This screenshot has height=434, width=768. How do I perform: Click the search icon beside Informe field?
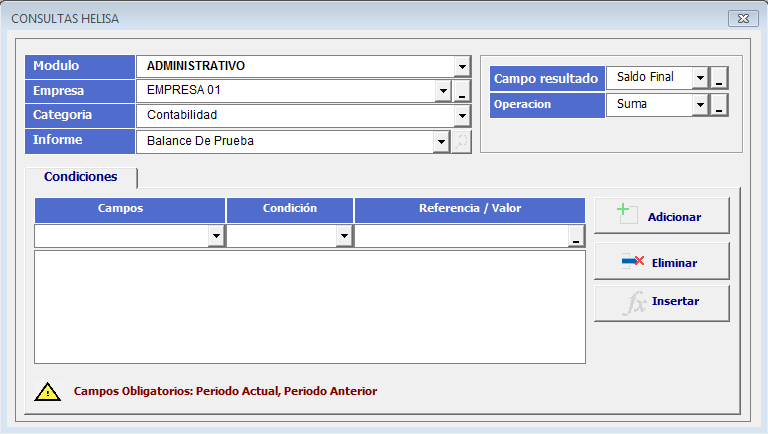461,142
